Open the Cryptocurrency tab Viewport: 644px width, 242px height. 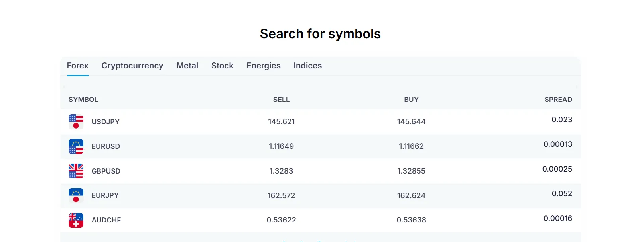[x=132, y=66]
